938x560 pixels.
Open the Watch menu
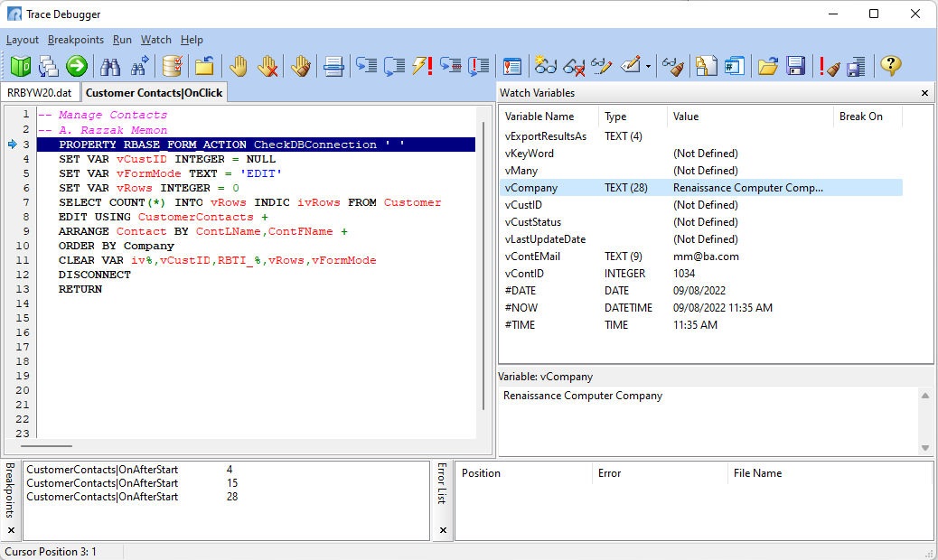(156, 40)
